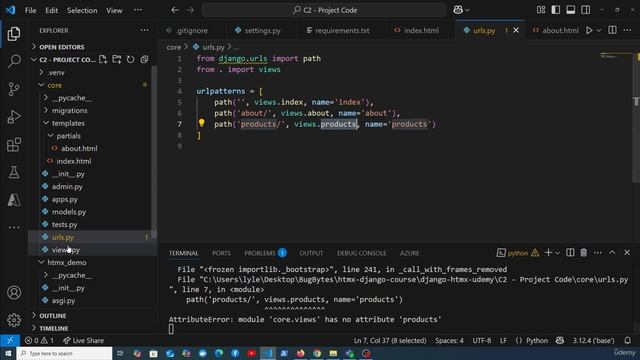Toggle the bottom panel visibility
The height and width of the screenshot is (360, 640).
click(x=571, y=10)
